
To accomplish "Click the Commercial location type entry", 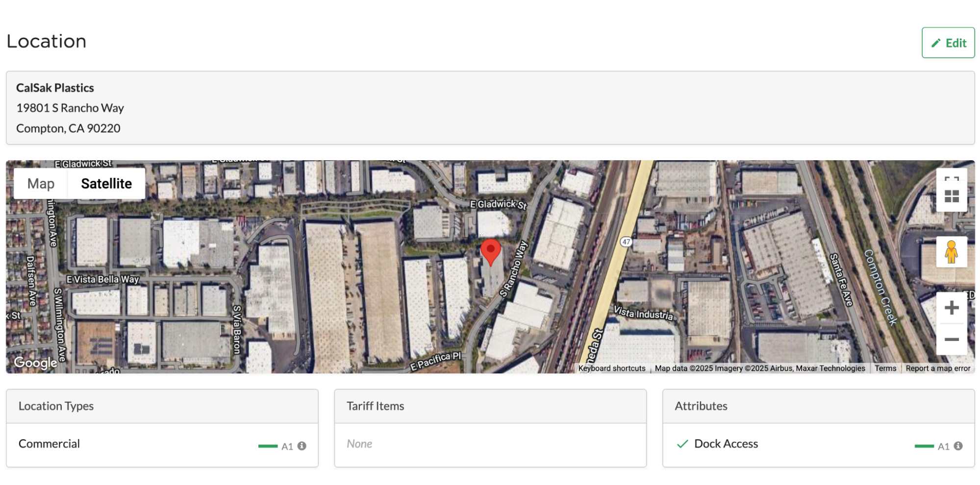I will (49, 444).
